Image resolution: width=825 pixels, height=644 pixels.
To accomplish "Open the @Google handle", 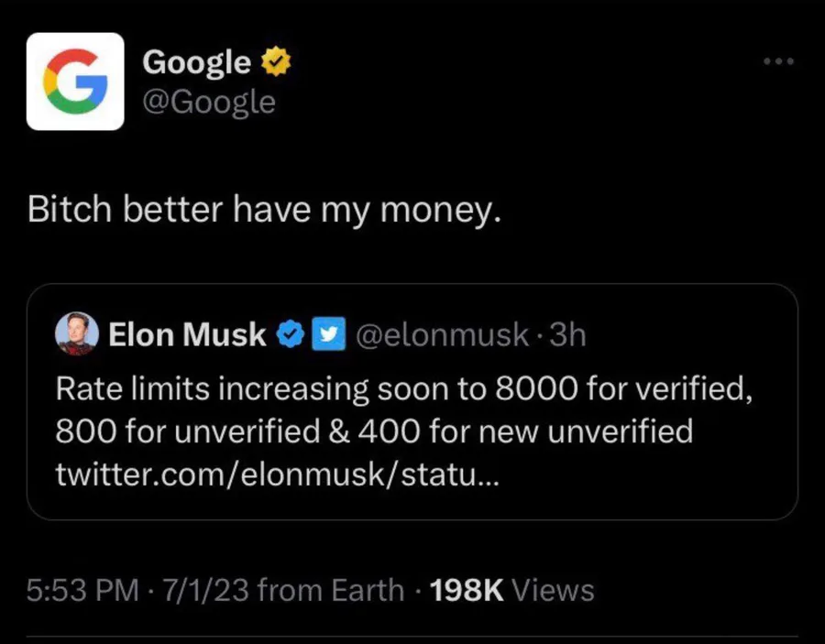I will coord(209,102).
